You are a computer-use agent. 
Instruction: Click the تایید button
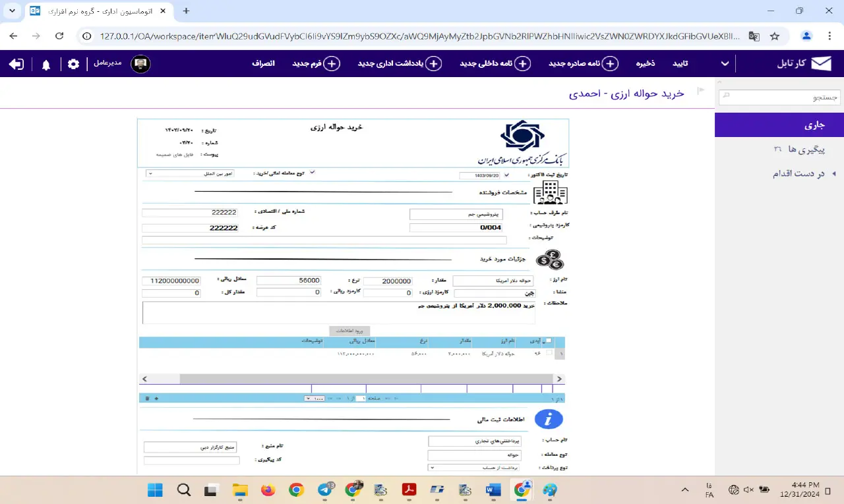click(680, 64)
